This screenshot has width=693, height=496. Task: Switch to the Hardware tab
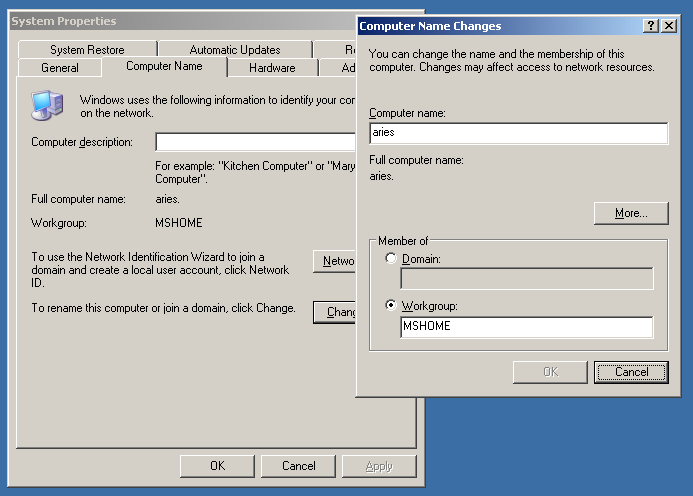click(x=272, y=68)
